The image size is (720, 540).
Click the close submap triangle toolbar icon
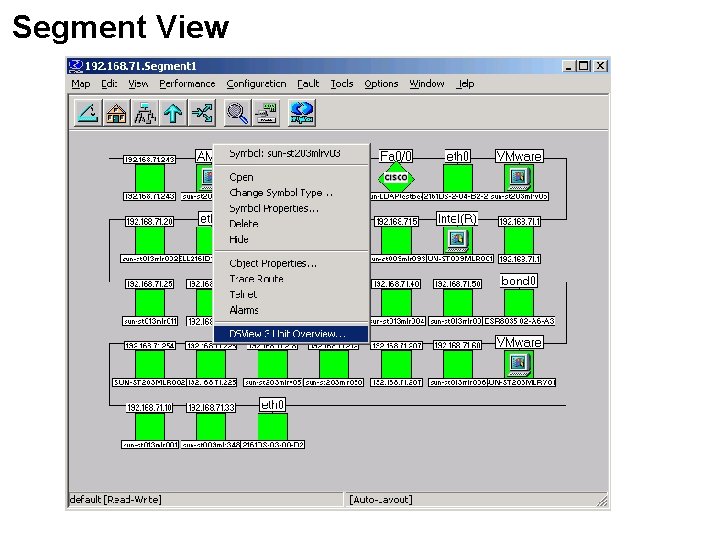pos(88,113)
